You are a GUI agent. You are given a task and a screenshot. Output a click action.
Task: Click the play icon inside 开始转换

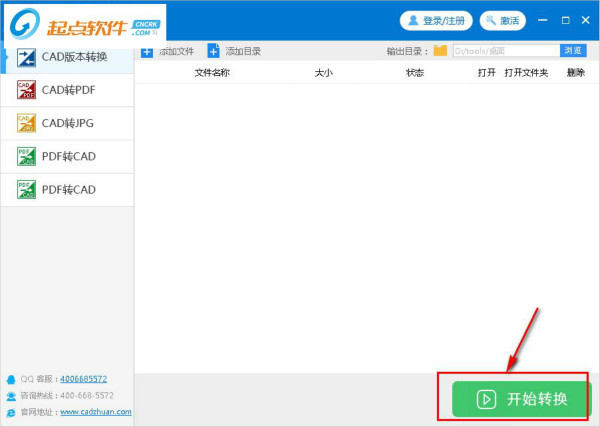point(486,399)
